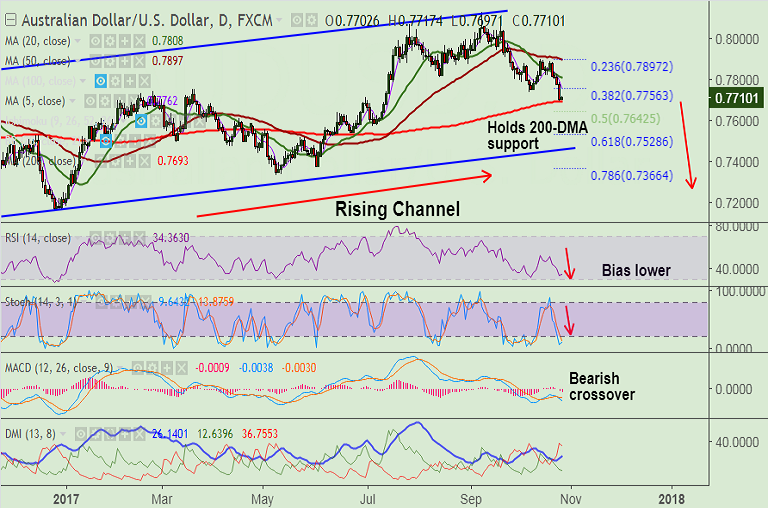Click the MA 200 value 0.7693
Viewport: 768px width, 510px height.
[x=173, y=161]
